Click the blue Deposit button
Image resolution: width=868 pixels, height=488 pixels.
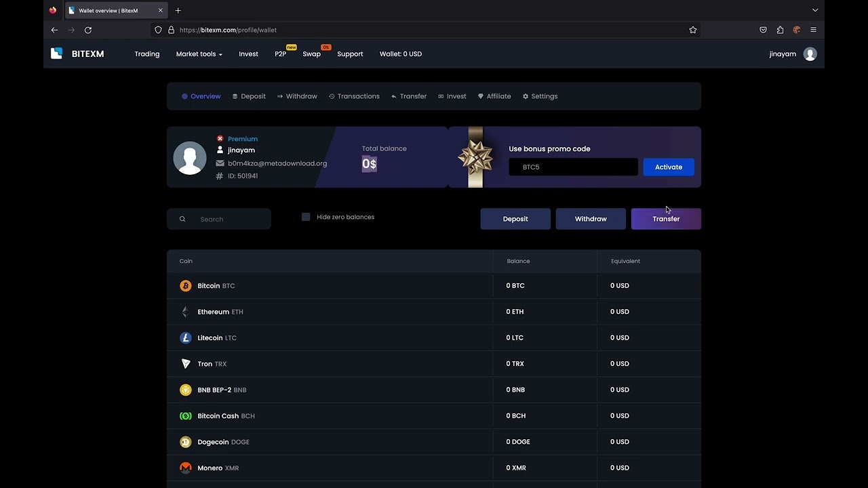(x=515, y=219)
